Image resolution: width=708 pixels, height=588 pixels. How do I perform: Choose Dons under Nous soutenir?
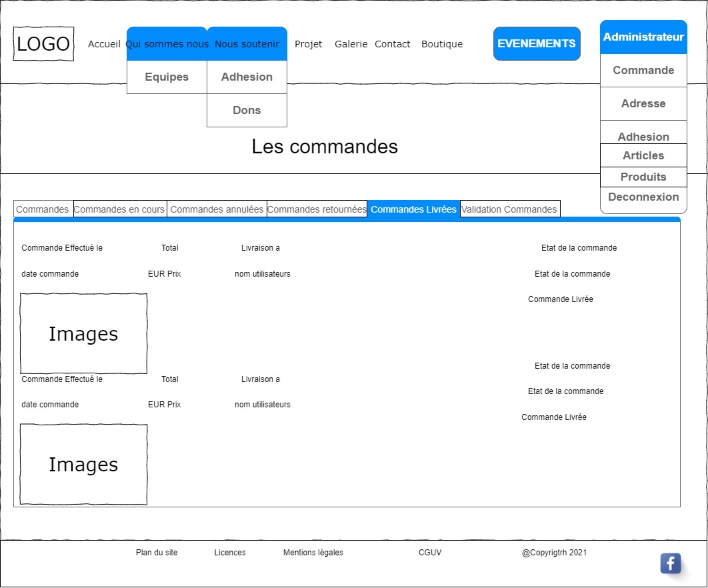(x=247, y=111)
